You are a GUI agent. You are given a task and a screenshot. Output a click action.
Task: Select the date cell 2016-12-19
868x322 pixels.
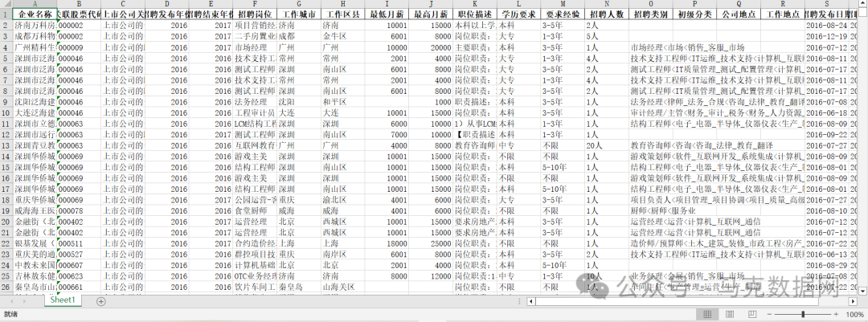click(x=826, y=36)
